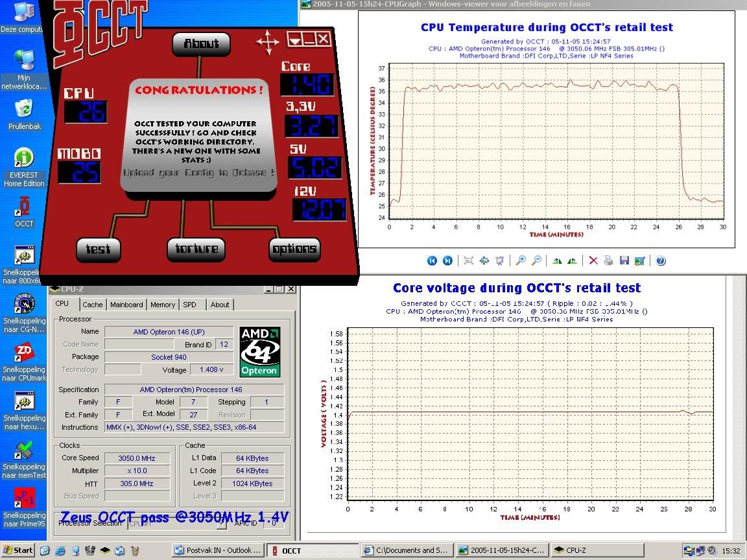This screenshot has height=560, width=747.
Task: Show image at actual size
Action: tap(484, 261)
